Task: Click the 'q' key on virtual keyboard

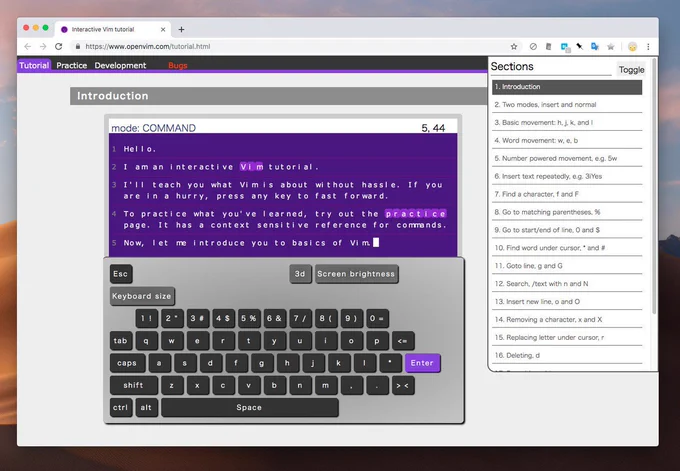Action: coord(146,341)
